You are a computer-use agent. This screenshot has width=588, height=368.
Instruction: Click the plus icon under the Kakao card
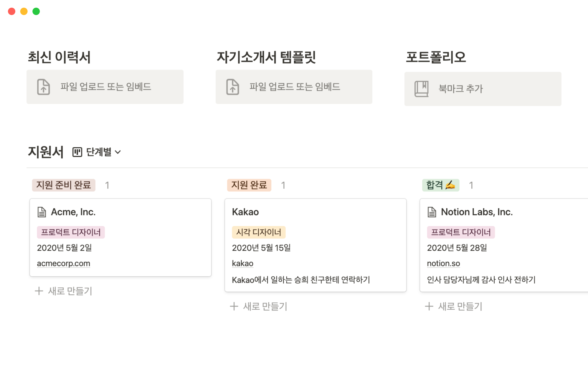pyautogui.click(x=234, y=306)
